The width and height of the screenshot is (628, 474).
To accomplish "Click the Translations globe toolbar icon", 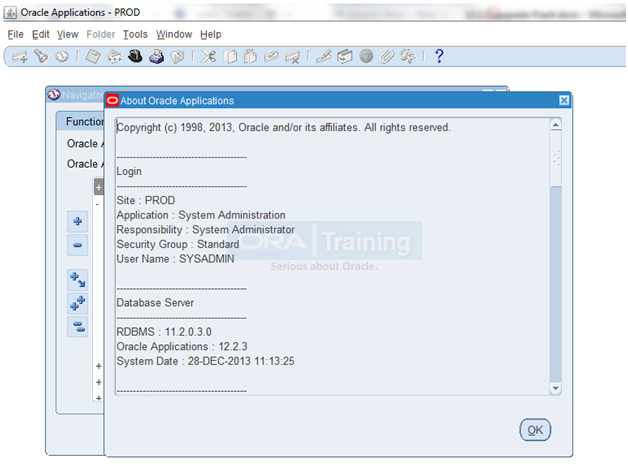I will (366, 56).
